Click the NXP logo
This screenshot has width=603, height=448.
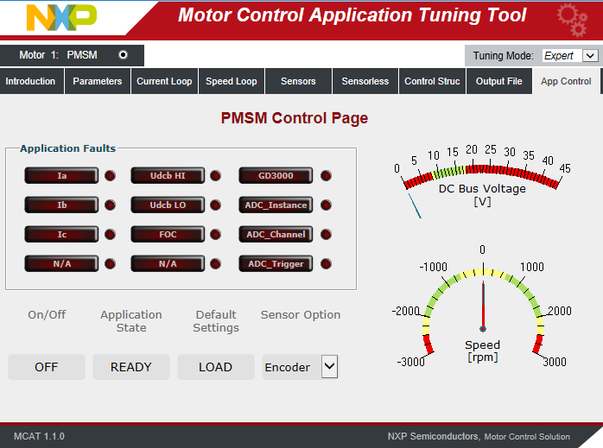61,17
